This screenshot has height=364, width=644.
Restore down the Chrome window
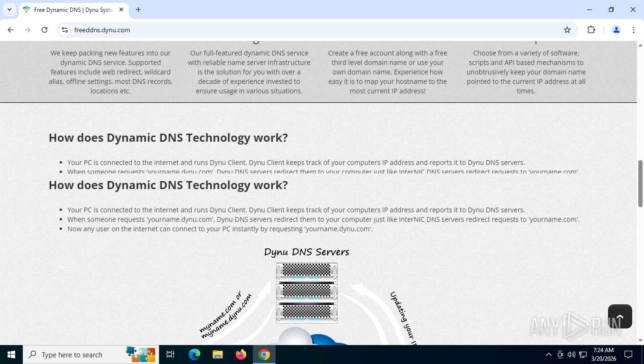611,9
